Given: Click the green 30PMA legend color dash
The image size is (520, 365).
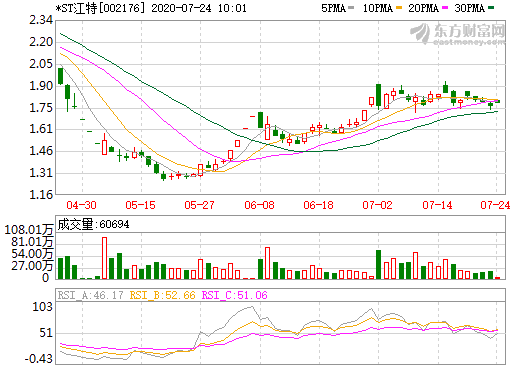Looking at the screenshot, I should [491, 8].
